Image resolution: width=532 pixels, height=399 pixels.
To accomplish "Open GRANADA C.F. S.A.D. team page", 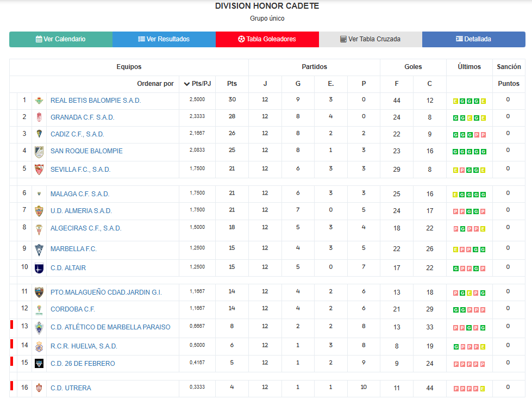I will (83, 117).
